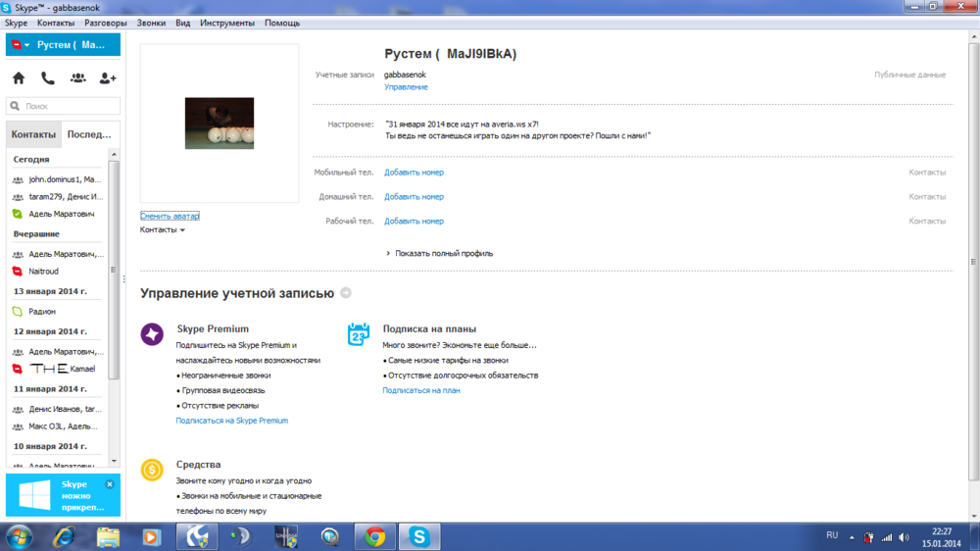The image size is (980, 551).
Task: Click the main profile pane vertical scrollbar
Action: coord(974,263)
